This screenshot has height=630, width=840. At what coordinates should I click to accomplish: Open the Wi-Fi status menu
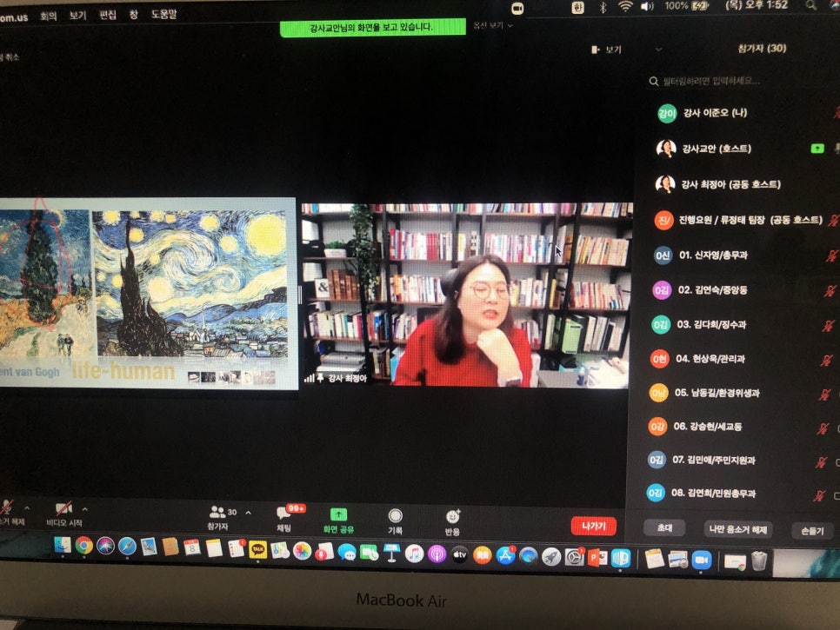click(x=625, y=7)
